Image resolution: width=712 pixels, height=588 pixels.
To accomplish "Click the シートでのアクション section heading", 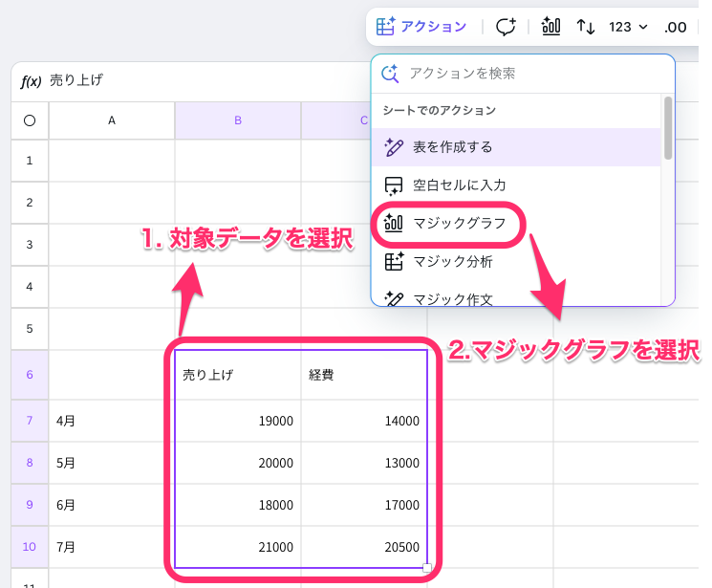I will [x=439, y=110].
